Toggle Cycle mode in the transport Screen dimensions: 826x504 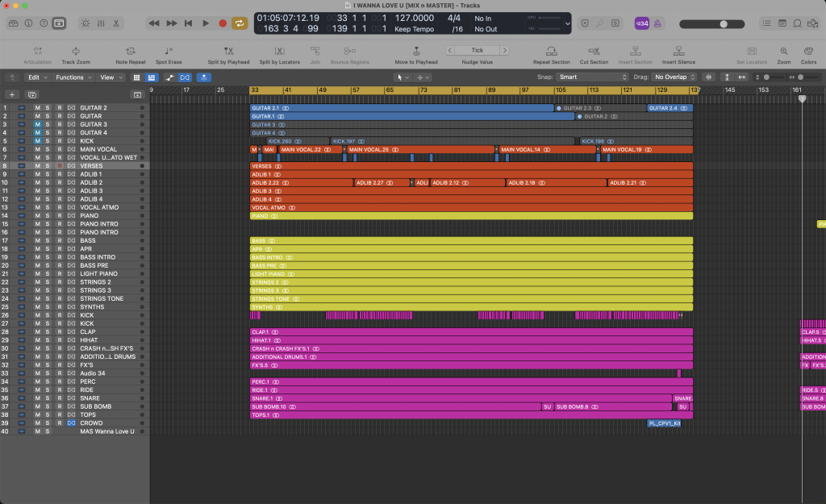click(x=240, y=23)
